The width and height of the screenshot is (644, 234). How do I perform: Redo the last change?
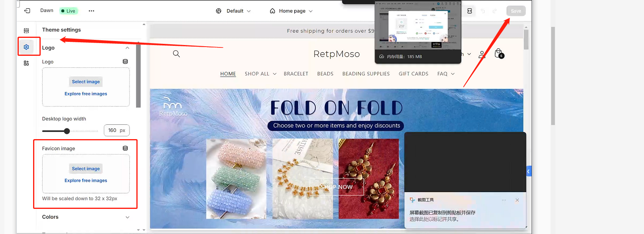(x=494, y=11)
